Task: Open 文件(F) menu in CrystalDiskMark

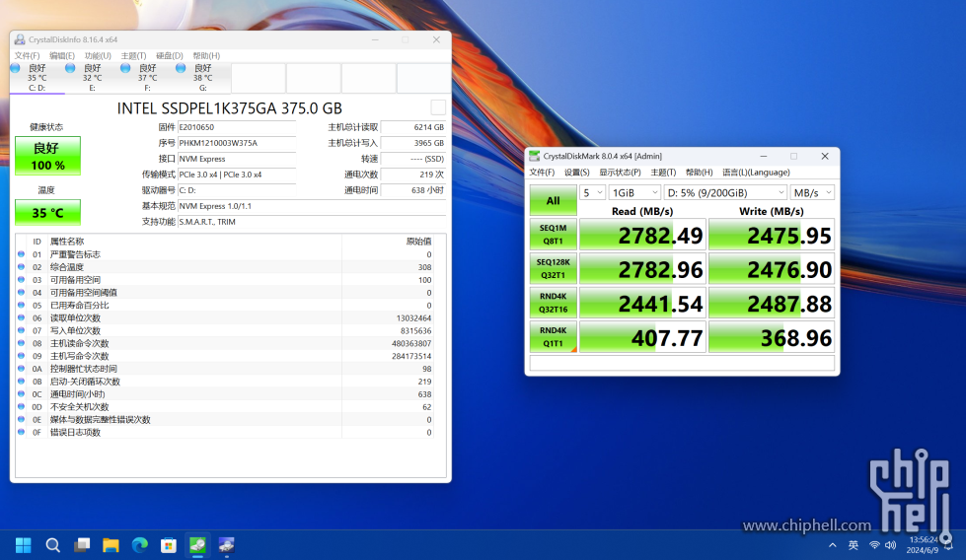Action: coord(542,173)
